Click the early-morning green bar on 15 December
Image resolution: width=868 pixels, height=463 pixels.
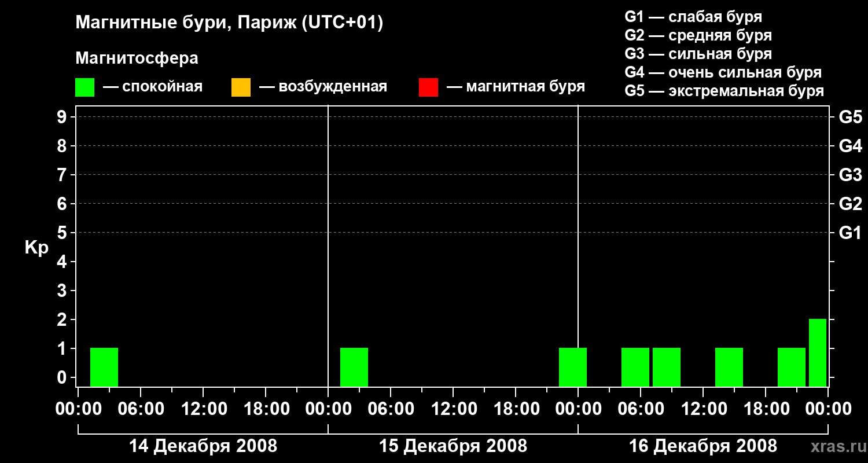tap(354, 367)
